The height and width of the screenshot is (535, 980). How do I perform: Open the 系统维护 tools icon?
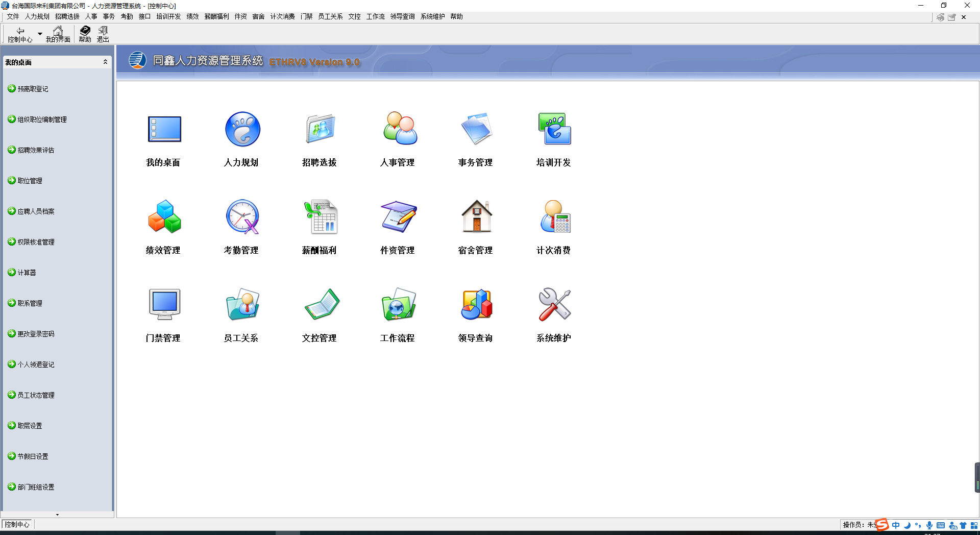pyautogui.click(x=554, y=305)
